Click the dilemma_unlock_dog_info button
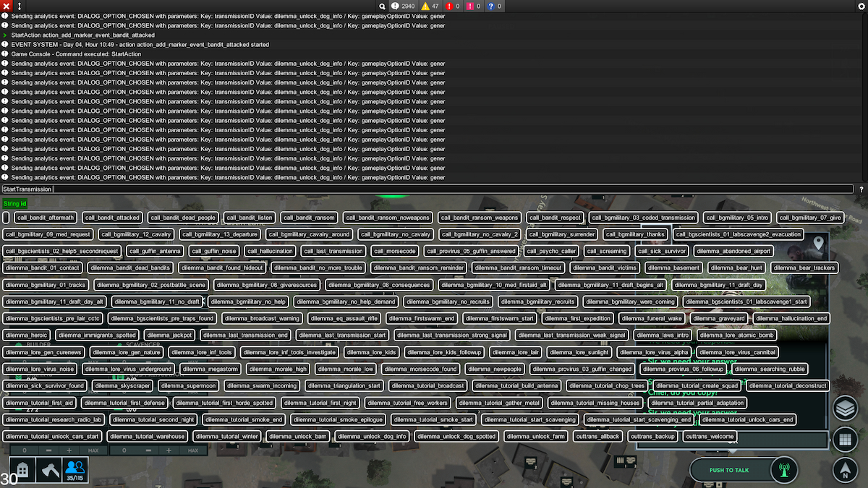 click(371, 436)
